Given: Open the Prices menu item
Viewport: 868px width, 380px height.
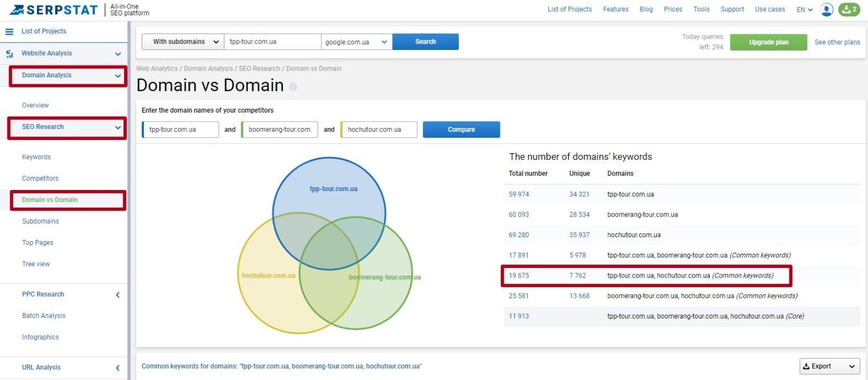Looking at the screenshot, I should tap(673, 10).
